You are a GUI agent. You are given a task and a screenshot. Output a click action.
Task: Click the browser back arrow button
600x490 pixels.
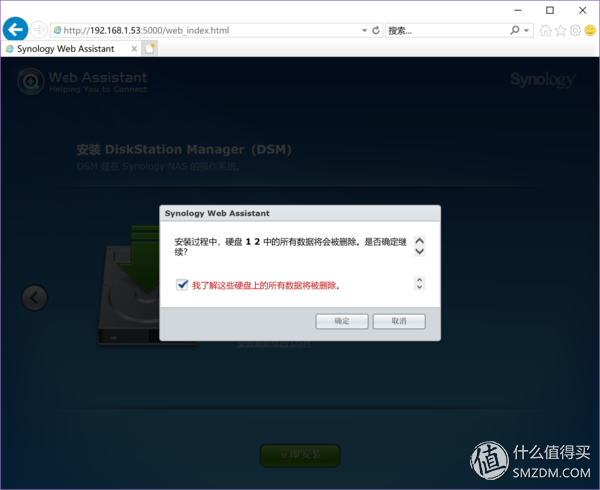coord(15,29)
